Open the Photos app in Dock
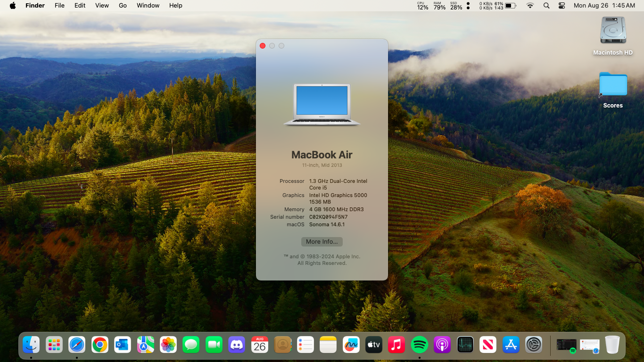Image resolution: width=644 pixels, height=362 pixels. coord(168,345)
